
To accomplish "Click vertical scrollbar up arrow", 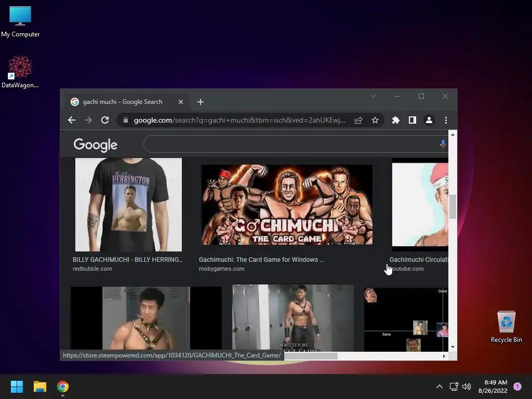I will pos(453,135).
